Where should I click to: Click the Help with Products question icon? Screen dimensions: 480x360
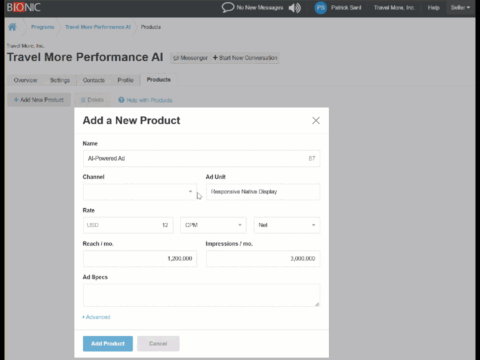[x=121, y=100]
